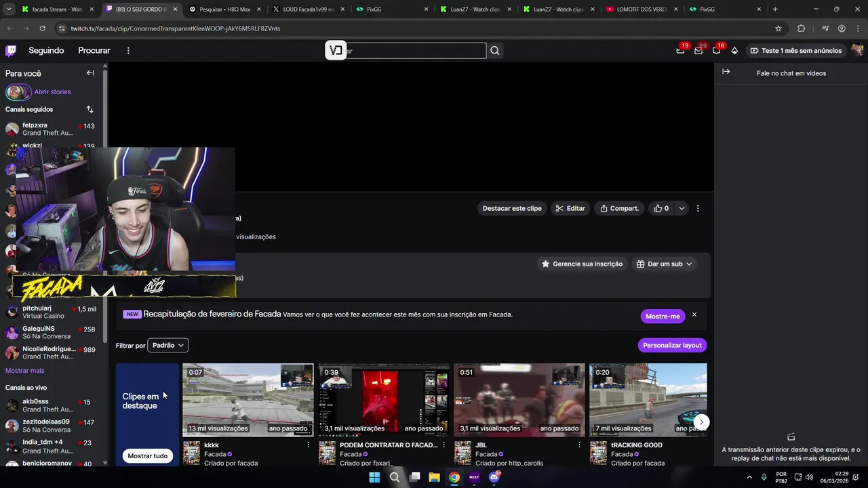
Task: Open the felpzxra channel in sidebar
Action: tap(52, 129)
